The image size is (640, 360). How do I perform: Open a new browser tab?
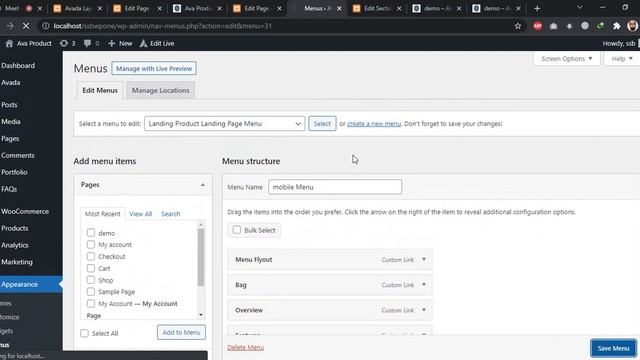pyautogui.click(x=537, y=8)
